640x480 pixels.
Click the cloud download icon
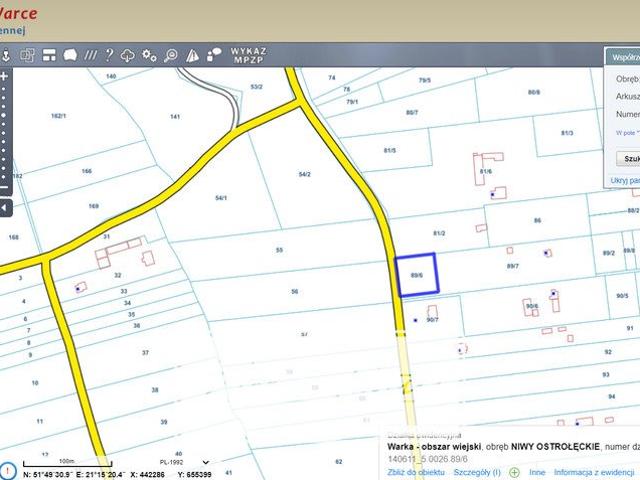[128, 55]
